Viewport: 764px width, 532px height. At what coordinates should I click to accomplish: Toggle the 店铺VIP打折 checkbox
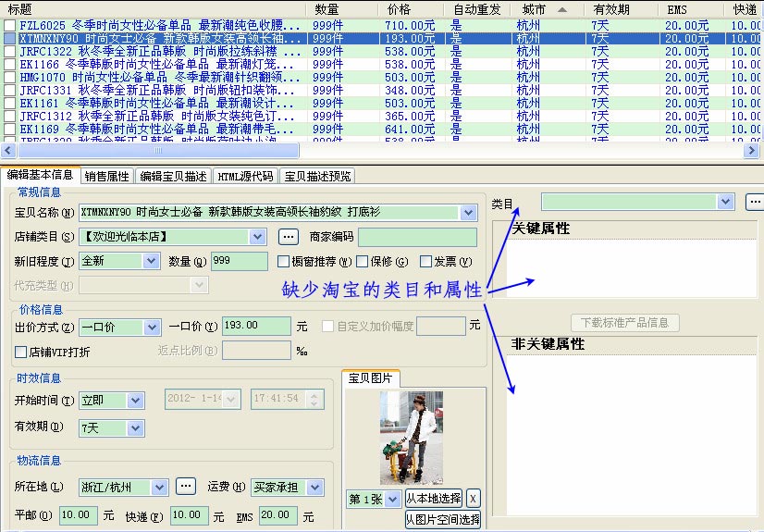click(20, 352)
